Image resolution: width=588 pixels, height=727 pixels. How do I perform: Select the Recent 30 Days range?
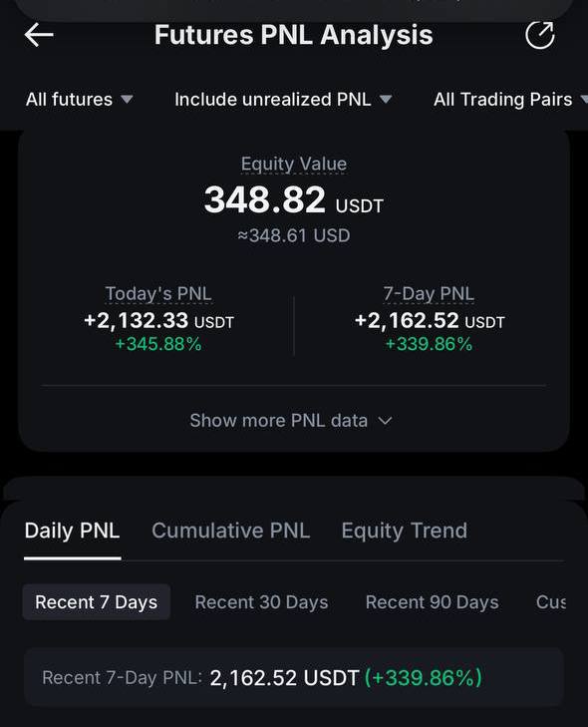click(261, 602)
